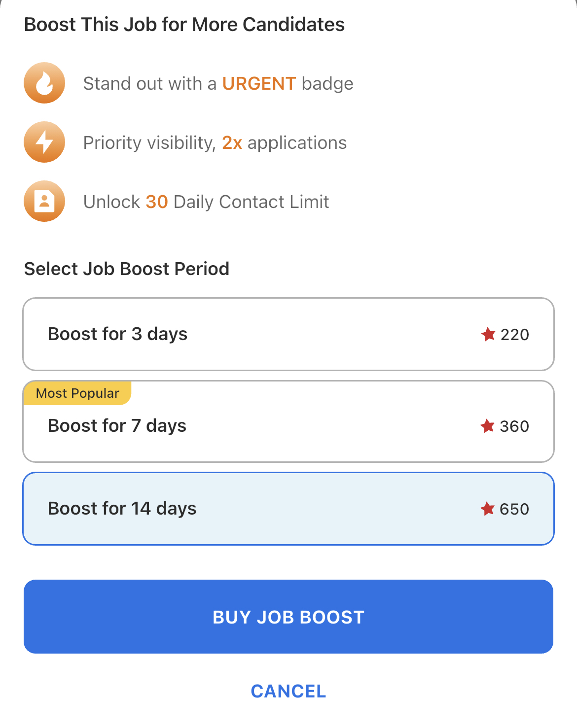Cancel the job boost dialog
577x728 pixels.
(x=288, y=691)
